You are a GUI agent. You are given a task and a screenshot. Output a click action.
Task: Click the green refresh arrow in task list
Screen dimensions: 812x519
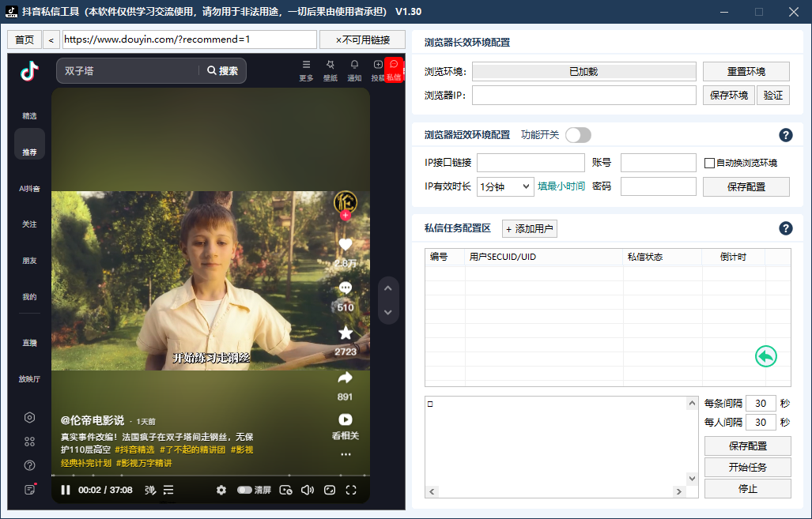tap(765, 356)
